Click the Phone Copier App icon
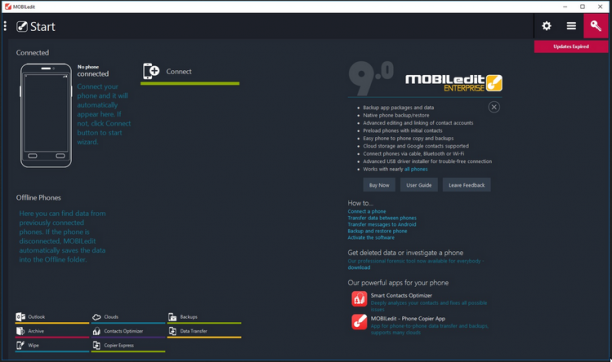The image size is (612, 362). [x=359, y=322]
